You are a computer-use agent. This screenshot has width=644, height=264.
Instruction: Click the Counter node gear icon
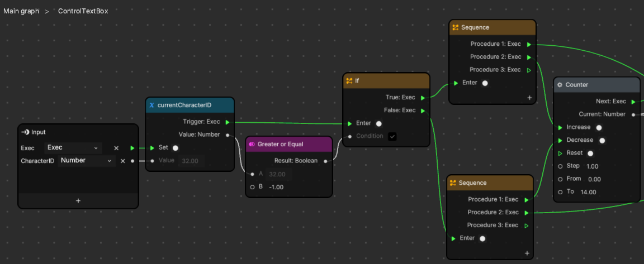pos(560,85)
